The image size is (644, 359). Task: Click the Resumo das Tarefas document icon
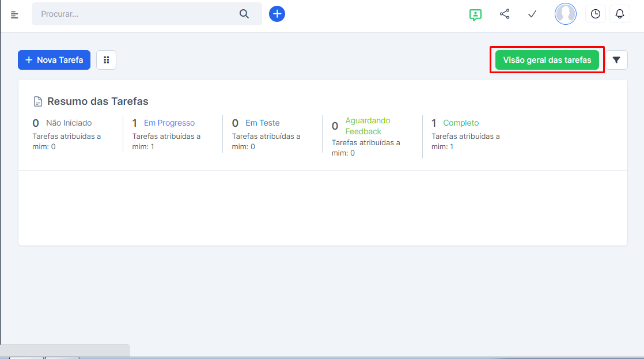(38, 102)
